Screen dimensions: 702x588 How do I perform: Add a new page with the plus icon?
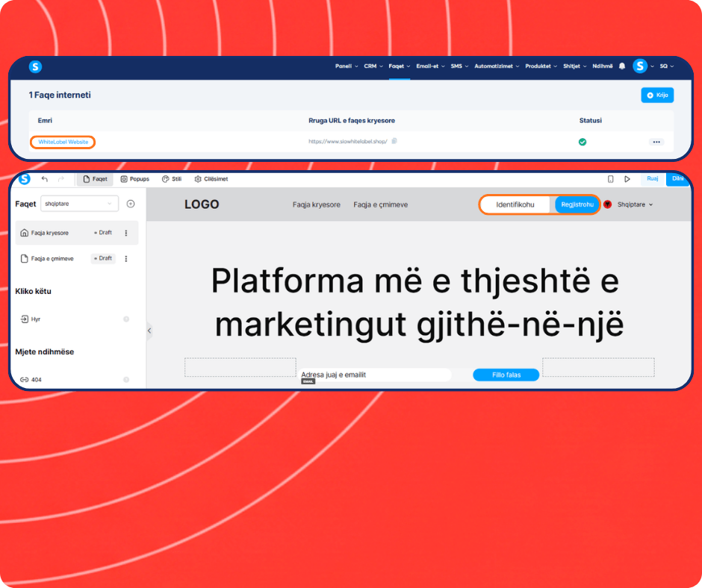tap(131, 204)
